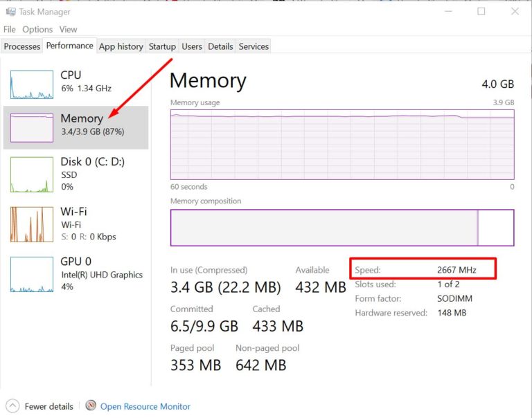Click the Resource Monitor gauge icon
This screenshot has width=532, height=418.
tap(91, 405)
